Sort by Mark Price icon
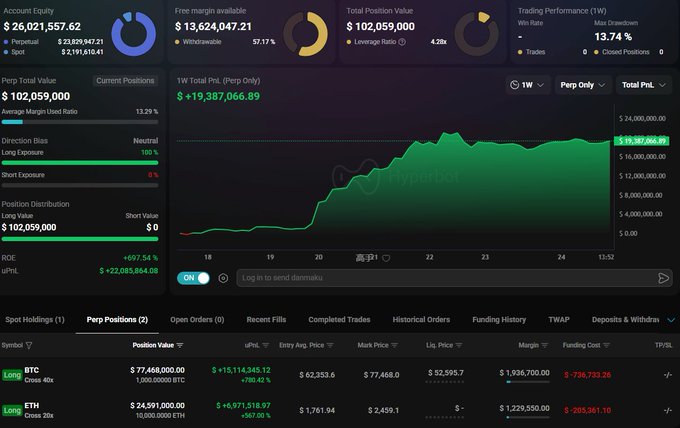Viewport: 680px width, 428px height. [394, 346]
